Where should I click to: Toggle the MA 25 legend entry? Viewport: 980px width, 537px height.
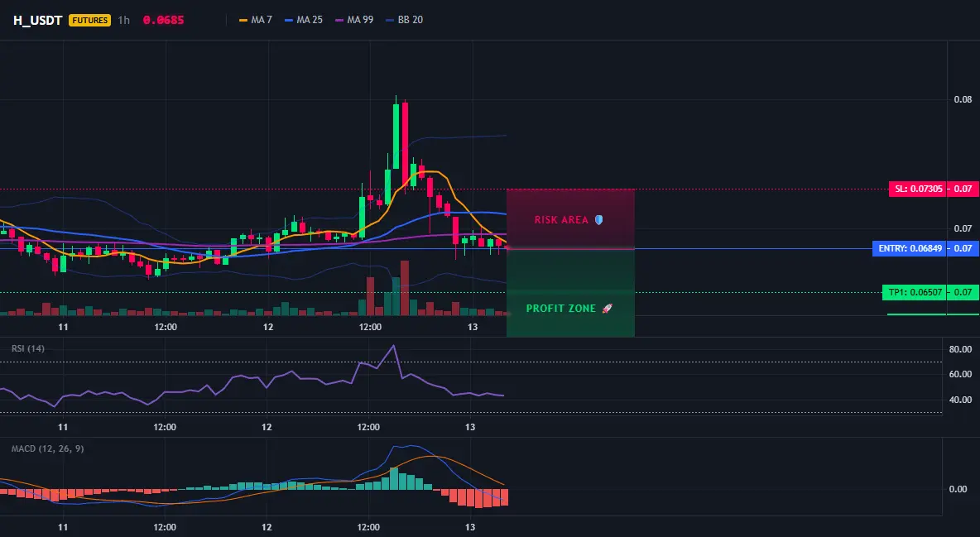coord(304,20)
